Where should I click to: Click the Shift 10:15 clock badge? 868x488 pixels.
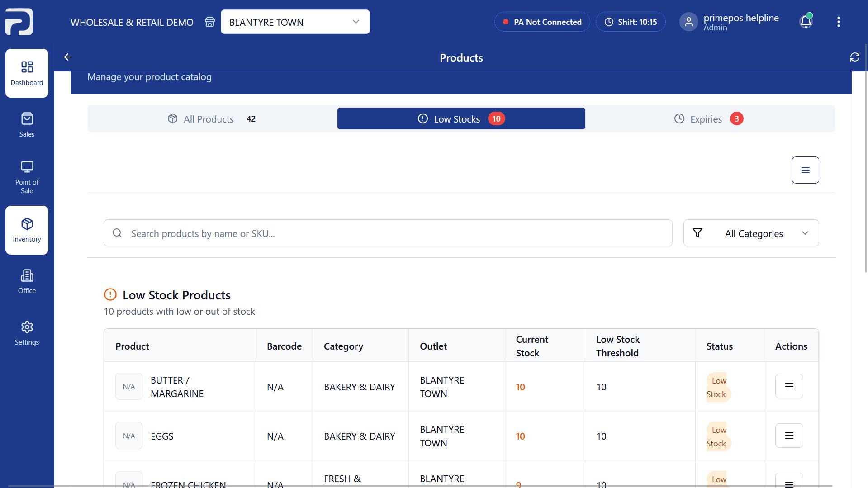(631, 22)
